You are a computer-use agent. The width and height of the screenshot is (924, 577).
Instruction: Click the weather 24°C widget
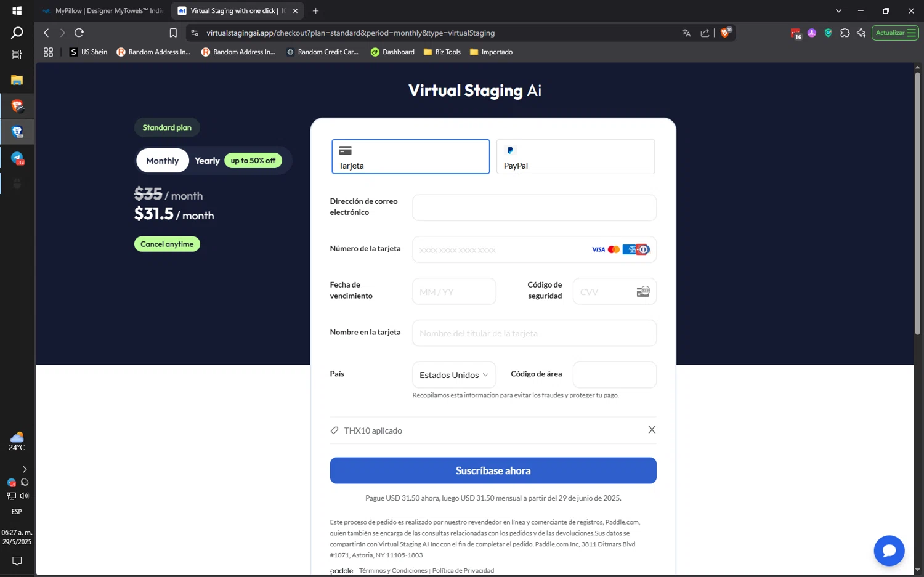coord(17,442)
